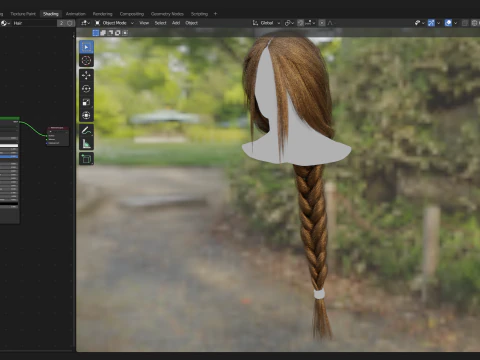The image size is (480, 360).
Task: Select the Select Box tool
Action: point(86,47)
